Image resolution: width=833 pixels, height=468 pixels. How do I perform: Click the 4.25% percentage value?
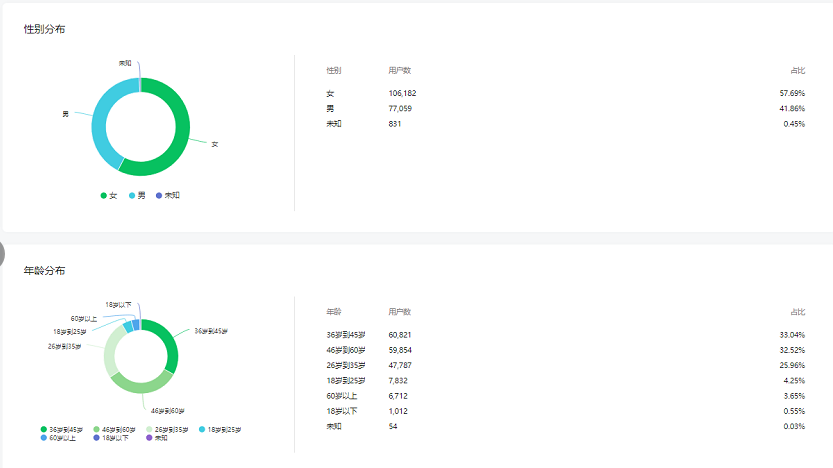(794, 381)
